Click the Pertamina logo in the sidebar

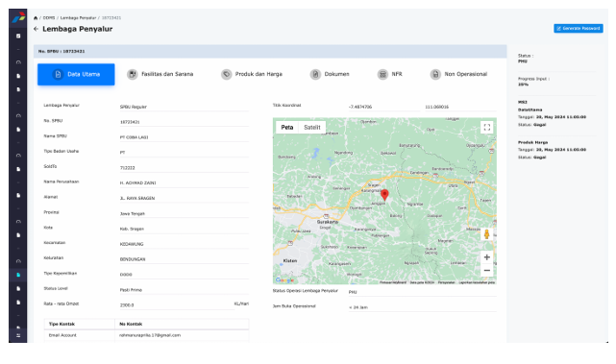[x=18, y=17]
